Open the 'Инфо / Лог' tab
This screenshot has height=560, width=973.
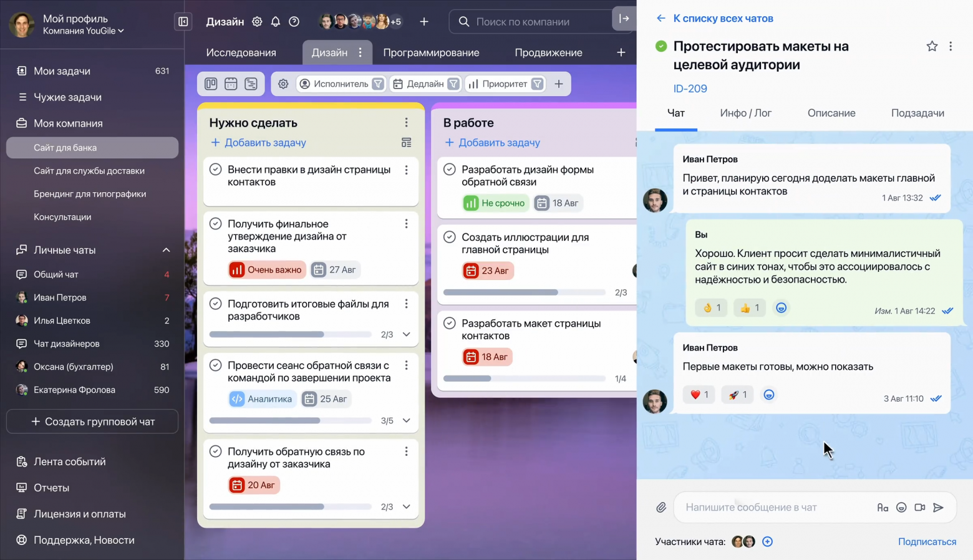pos(746,113)
